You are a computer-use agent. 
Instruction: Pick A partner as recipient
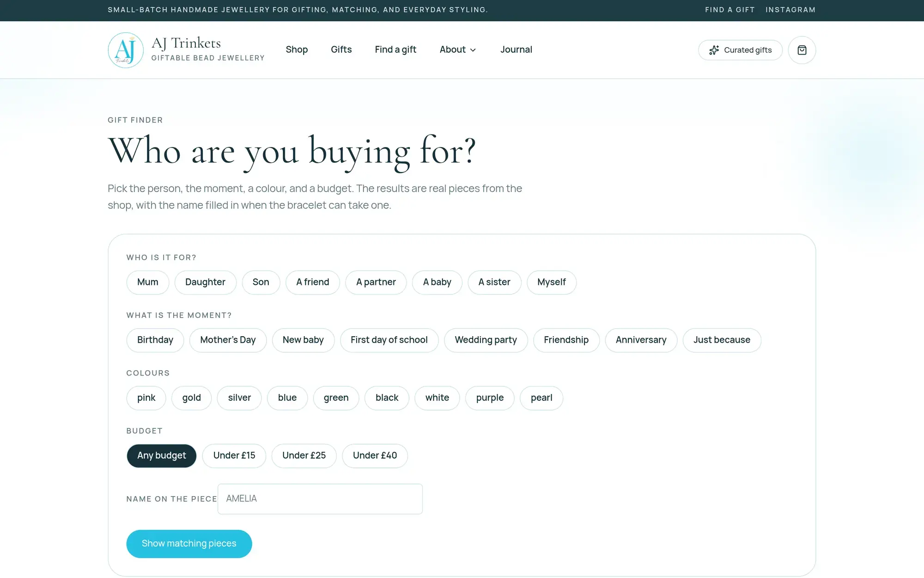click(376, 282)
